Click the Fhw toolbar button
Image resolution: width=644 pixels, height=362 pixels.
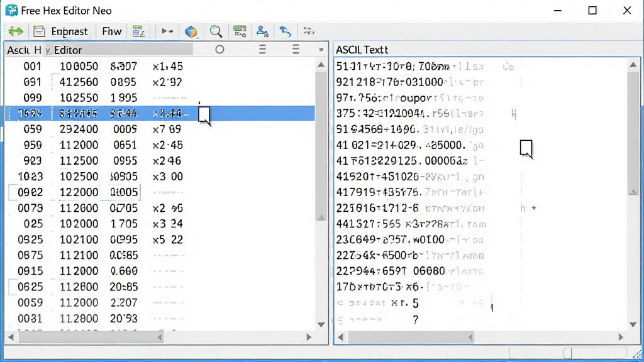pyautogui.click(x=112, y=31)
